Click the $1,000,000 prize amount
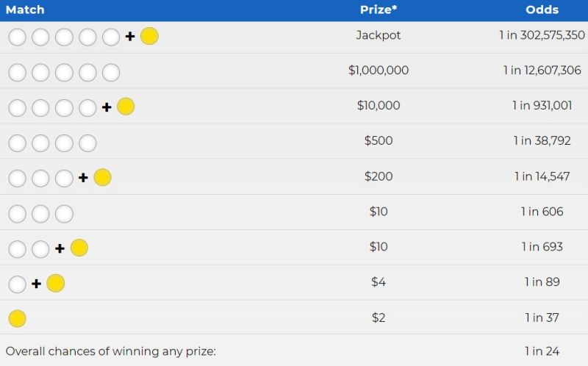 tap(379, 70)
